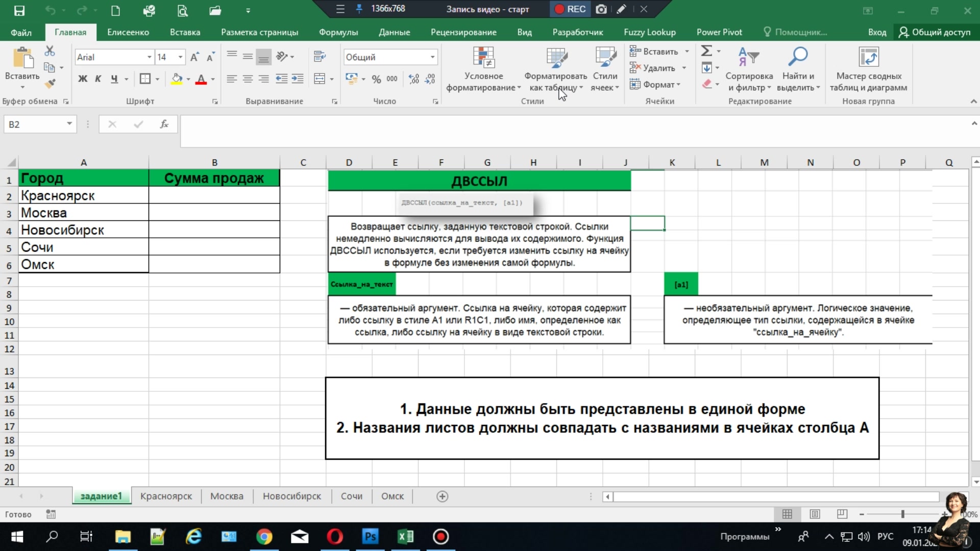Open Условное форматирование menu
This screenshot has width=980, height=551.
point(483,69)
